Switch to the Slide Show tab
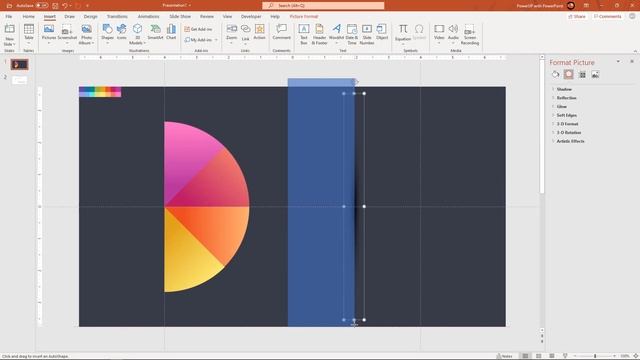Viewport: 640px width, 360px height. 180,17
